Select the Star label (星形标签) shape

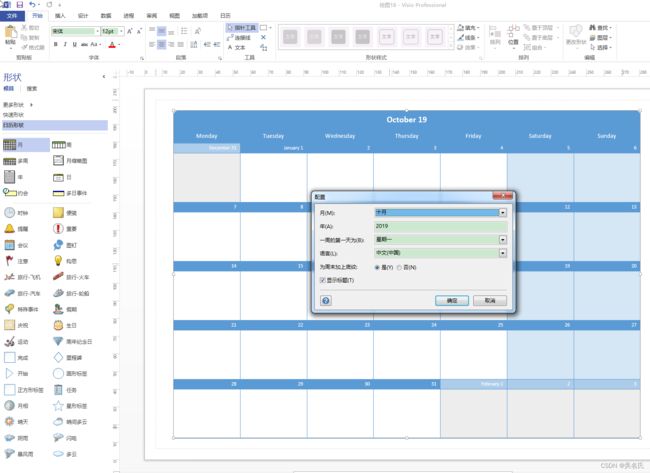tap(70, 406)
